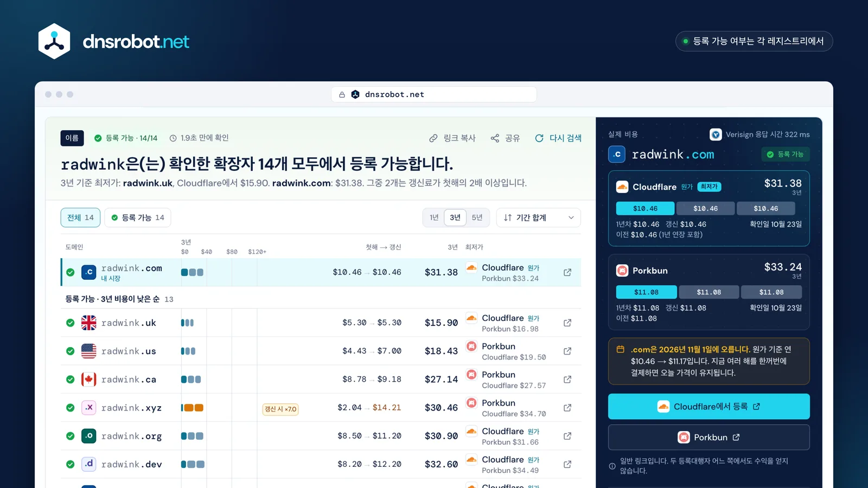Click the Verisign 응답 시간 322 ms text
Viewport: 868px width, 488px height.
768,134
